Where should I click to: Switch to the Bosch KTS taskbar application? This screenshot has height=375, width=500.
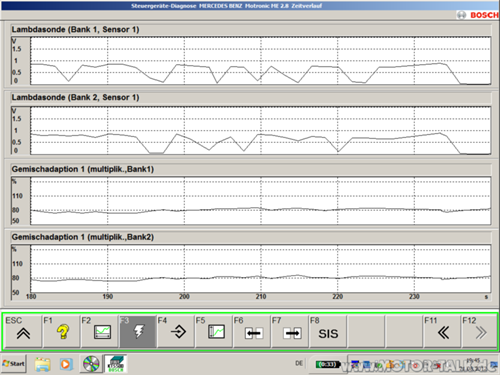coord(115,364)
